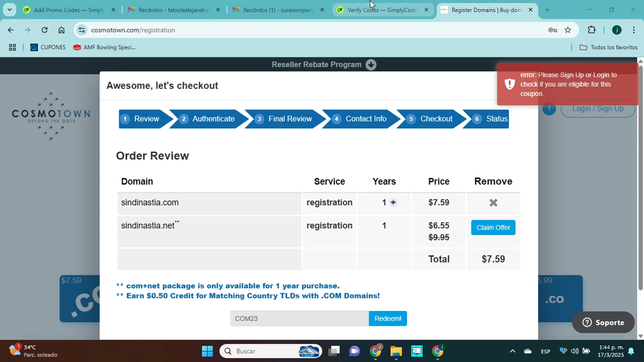Open the CUPONES bookmark
The image size is (644, 362).
click(48, 48)
